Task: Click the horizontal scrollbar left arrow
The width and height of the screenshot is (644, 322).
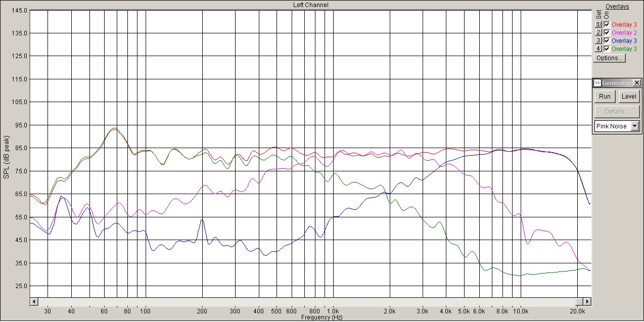Action: [x=34, y=302]
